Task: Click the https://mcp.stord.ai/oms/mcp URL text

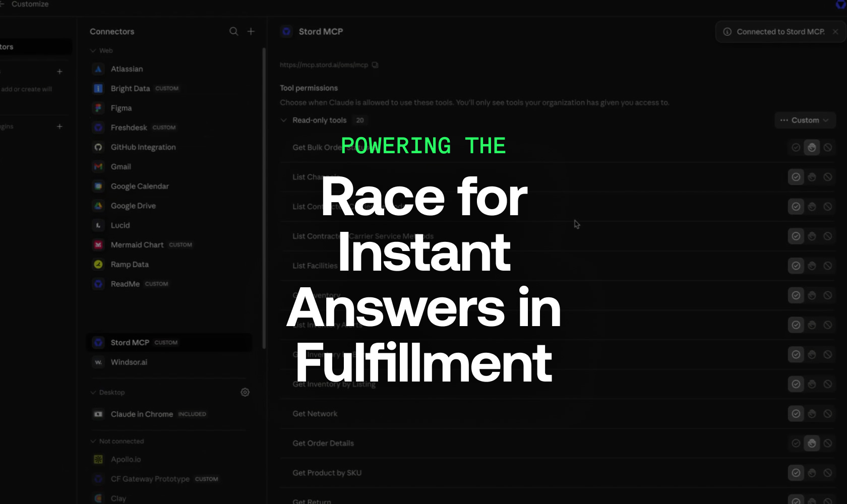Action: pyautogui.click(x=324, y=65)
